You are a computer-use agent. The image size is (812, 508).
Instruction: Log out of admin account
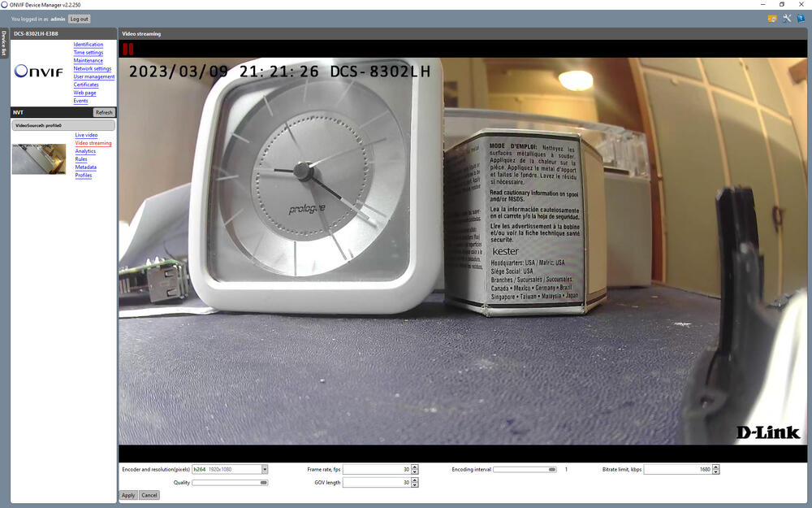[79, 19]
